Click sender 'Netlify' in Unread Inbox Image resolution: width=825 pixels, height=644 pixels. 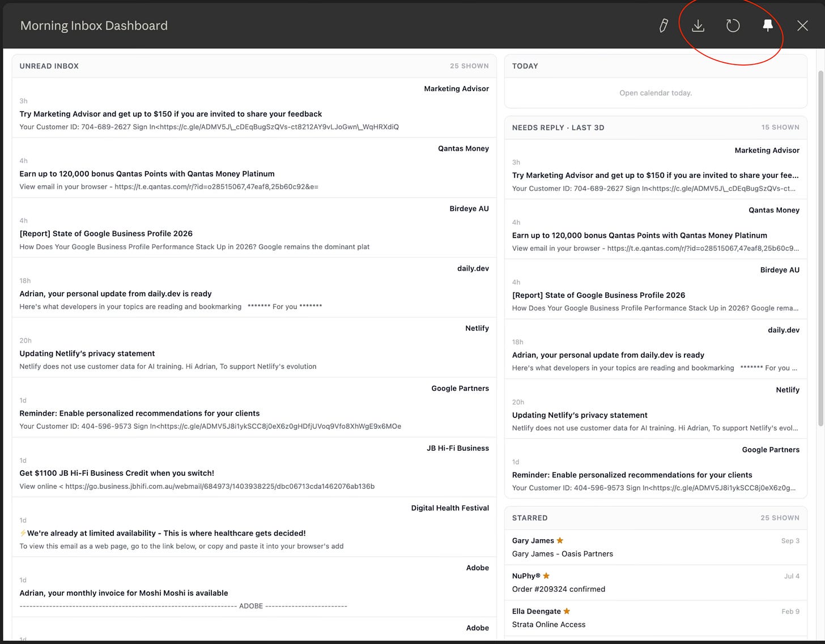pyautogui.click(x=477, y=329)
